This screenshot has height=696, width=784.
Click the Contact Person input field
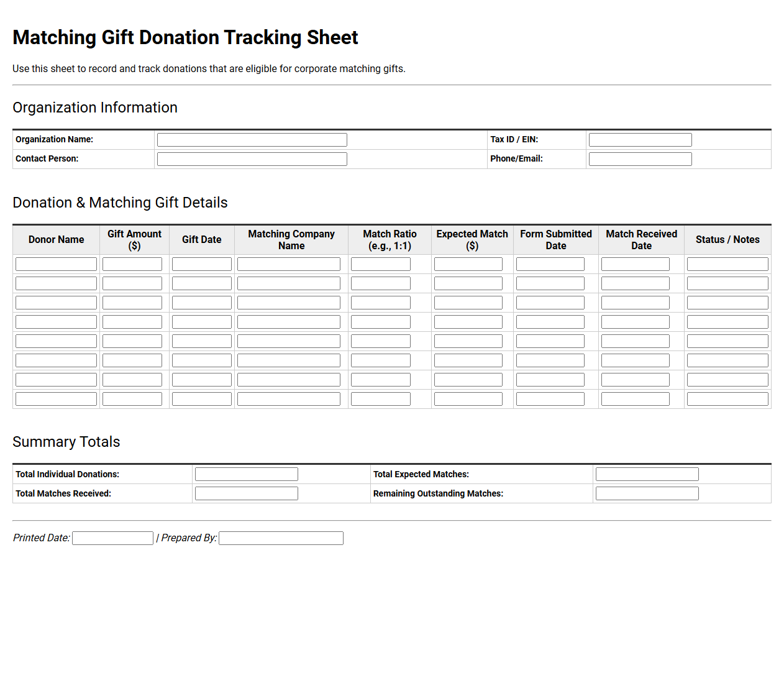click(x=252, y=159)
